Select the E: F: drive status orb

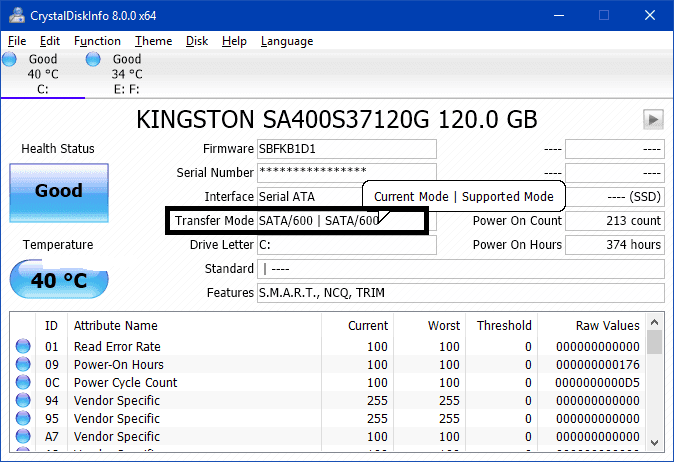point(93,59)
